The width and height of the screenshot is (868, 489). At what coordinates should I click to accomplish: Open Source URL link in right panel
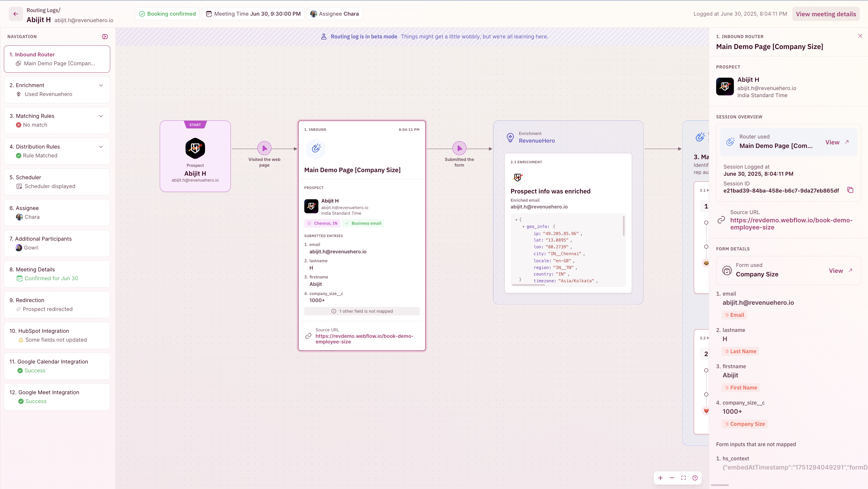click(x=791, y=224)
